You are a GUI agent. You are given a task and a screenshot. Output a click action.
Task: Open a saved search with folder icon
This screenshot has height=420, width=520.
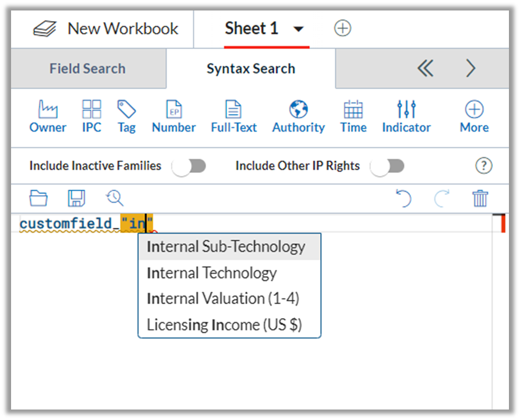coord(38,198)
